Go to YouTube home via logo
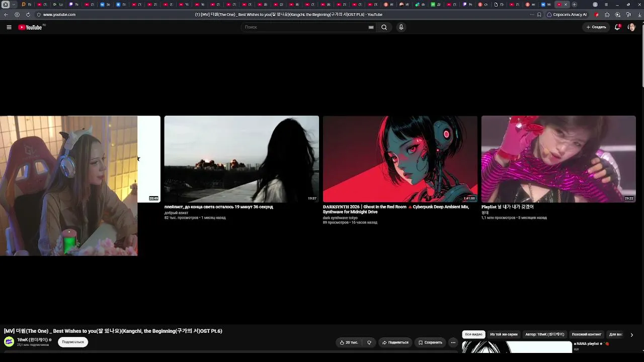Screen dimensions: 644x362 (30, 27)
